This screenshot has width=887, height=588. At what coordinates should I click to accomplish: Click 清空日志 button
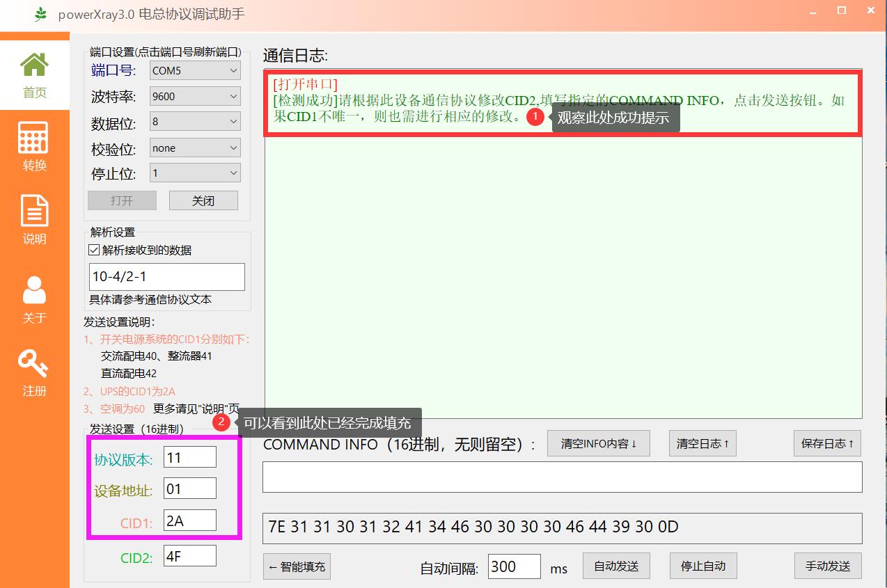tap(702, 443)
